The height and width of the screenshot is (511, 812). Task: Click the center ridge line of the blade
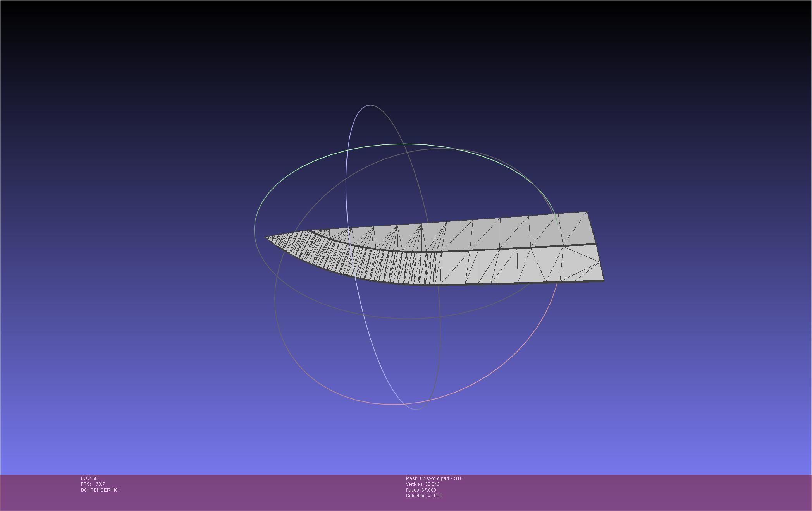pos(504,249)
